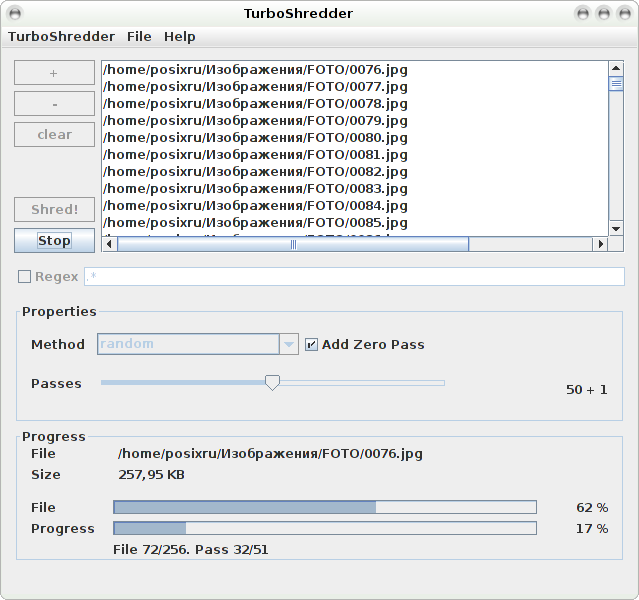The width and height of the screenshot is (639, 600).
Task: Stop the shredding process
Action: tap(54, 240)
